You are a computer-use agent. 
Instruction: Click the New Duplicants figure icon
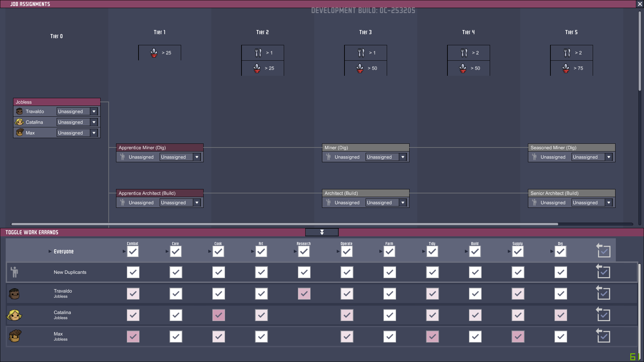click(x=14, y=272)
